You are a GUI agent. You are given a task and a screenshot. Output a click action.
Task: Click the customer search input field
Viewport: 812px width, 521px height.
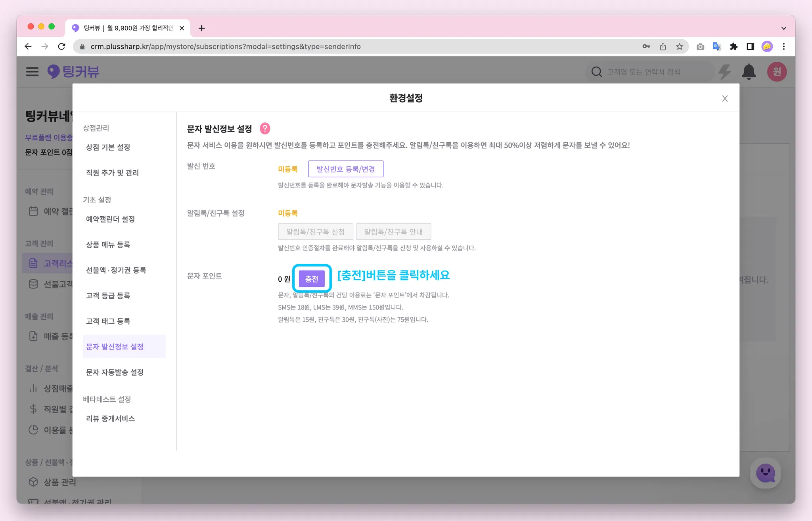click(650, 72)
